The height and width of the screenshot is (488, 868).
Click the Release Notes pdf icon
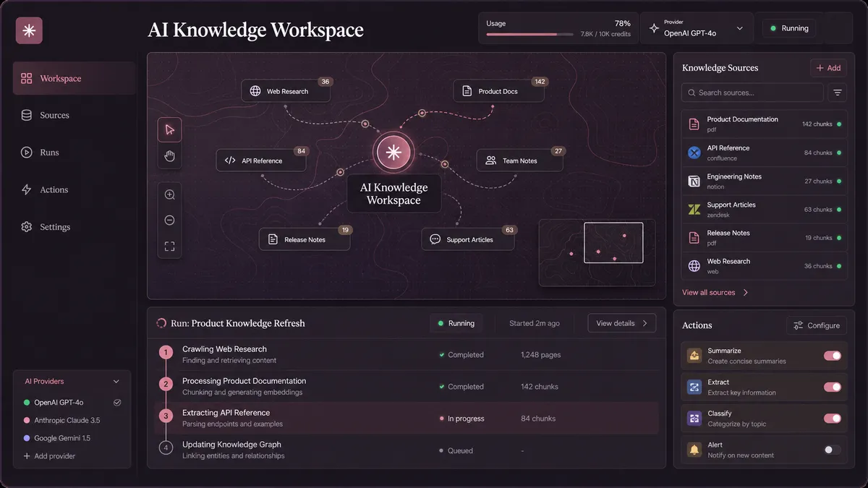tap(694, 237)
